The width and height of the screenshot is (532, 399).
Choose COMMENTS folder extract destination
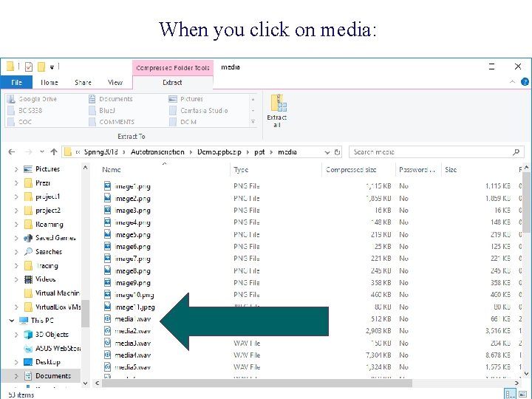click(112, 122)
